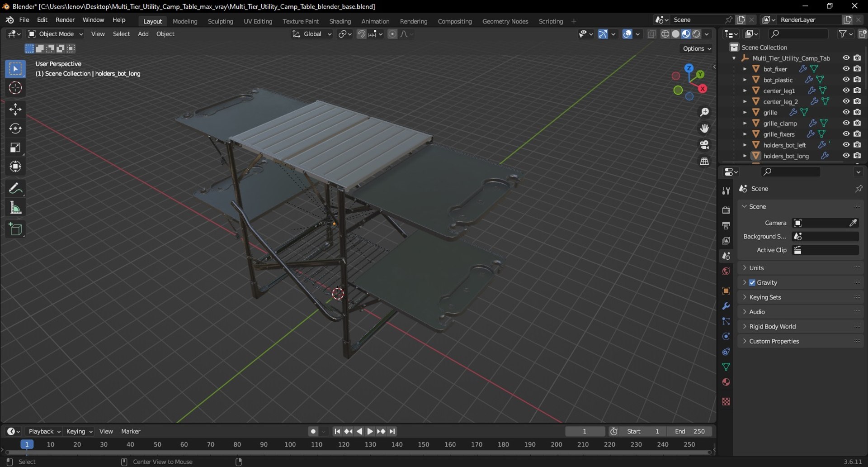The height and width of the screenshot is (467, 868).
Task: Click the End frame field
Action: coord(689,431)
